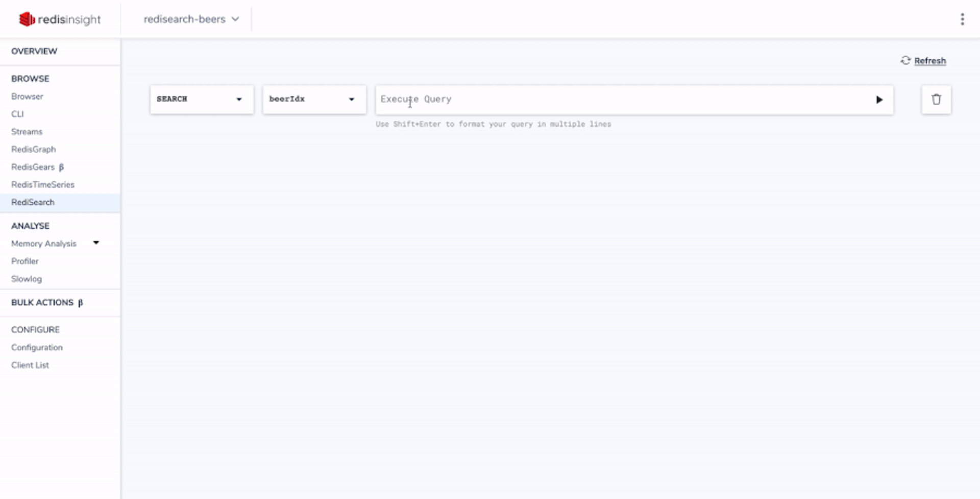This screenshot has height=499, width=980.
Task: Open Bulk Actions beta section
Action: point(47,302)
